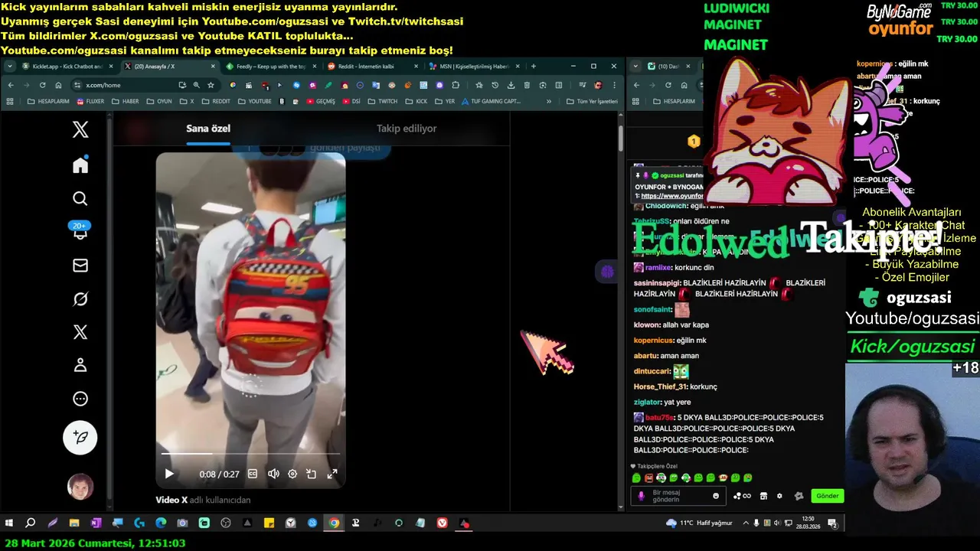Open X messages envelope icon
Screen dimensions: 980x551
point(80,266)
